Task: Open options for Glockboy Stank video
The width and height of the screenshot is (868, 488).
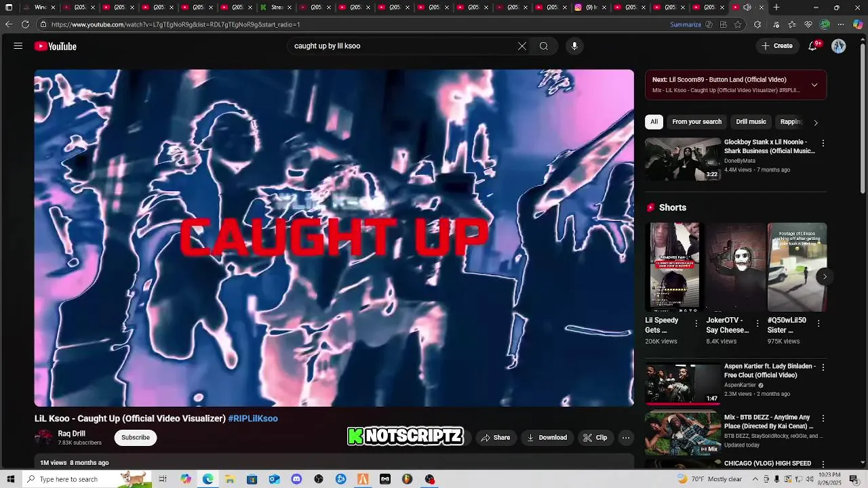Action: 823,144
